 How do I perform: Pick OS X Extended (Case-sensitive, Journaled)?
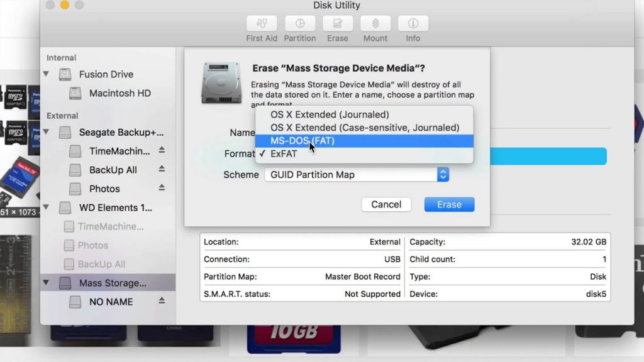point(365,128)
